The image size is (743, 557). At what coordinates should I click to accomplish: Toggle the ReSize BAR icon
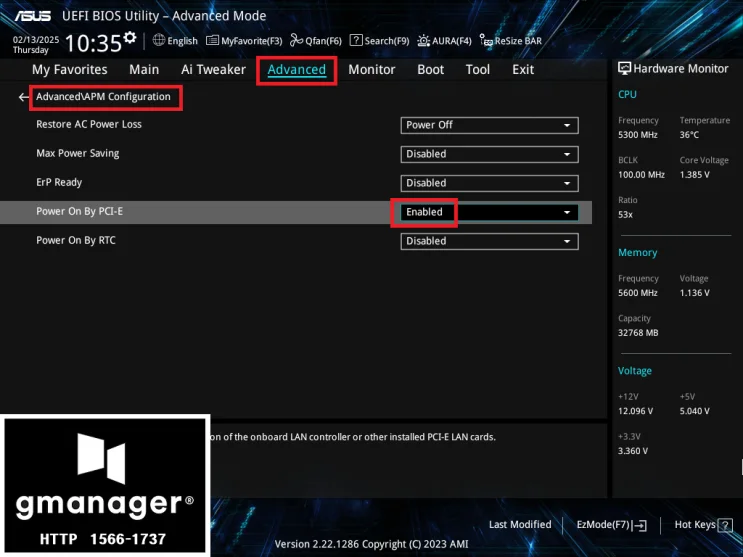tap(486, 41)
